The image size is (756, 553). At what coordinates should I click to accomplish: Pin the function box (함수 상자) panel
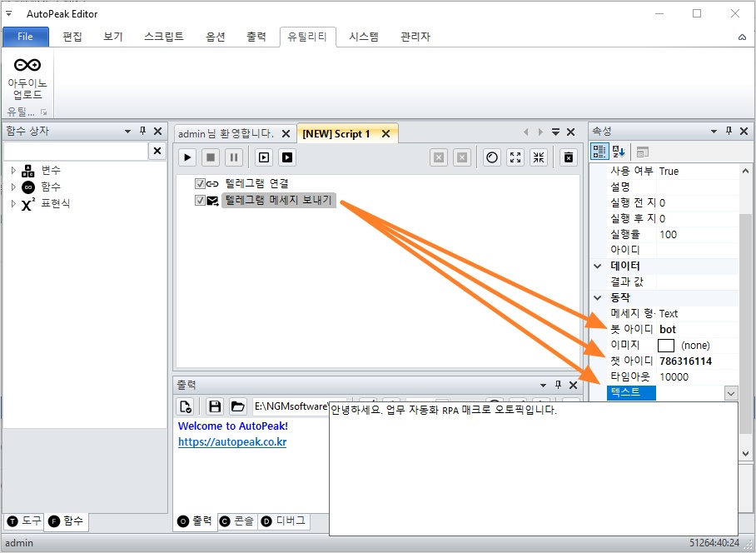(142, 131)
